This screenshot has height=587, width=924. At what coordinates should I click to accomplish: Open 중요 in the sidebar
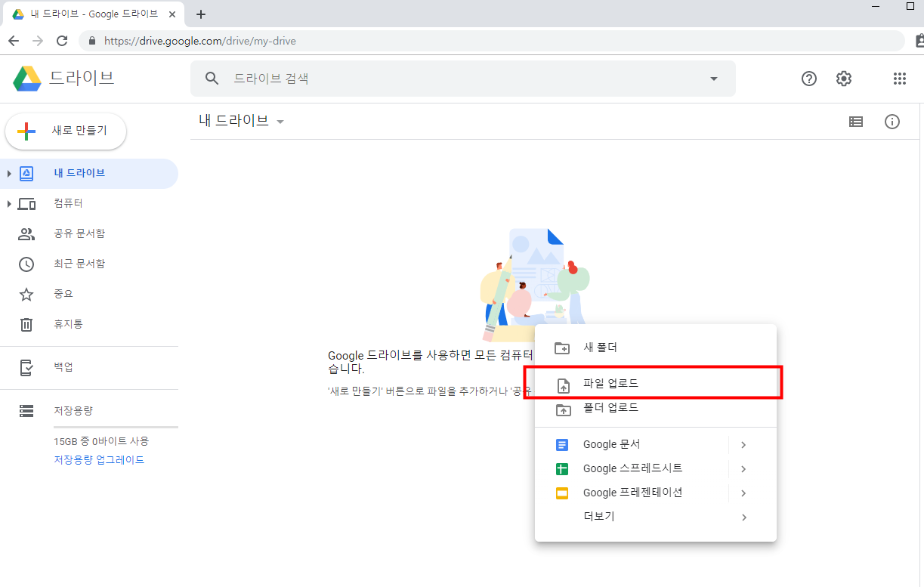[89, 294]
